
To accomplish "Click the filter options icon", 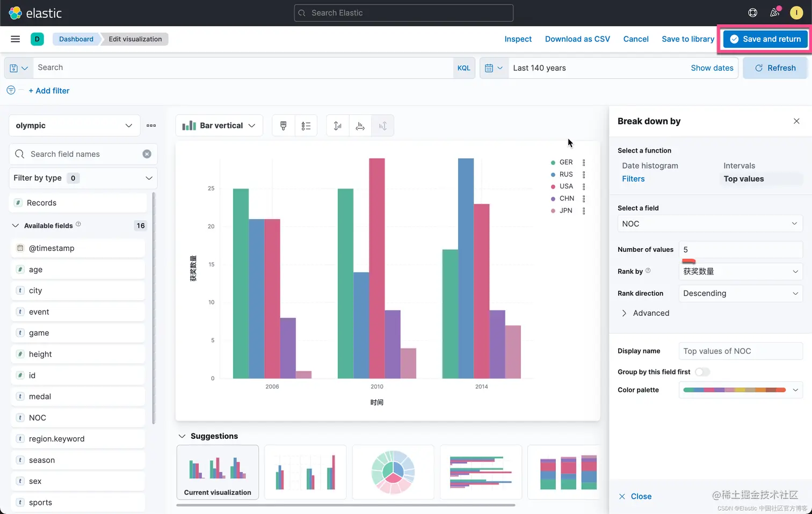I will click(11, 90).
